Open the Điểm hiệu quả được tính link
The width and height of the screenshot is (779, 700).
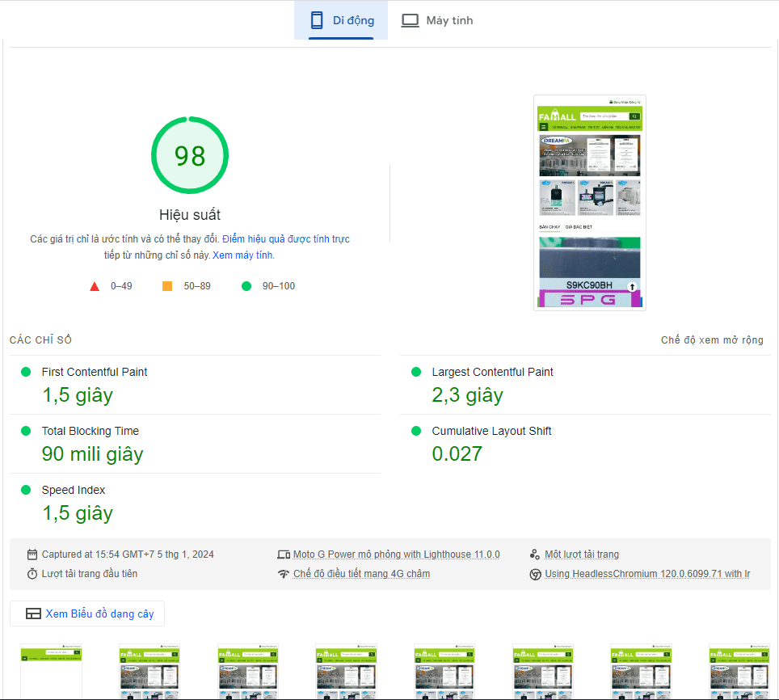tap(276, 239)
